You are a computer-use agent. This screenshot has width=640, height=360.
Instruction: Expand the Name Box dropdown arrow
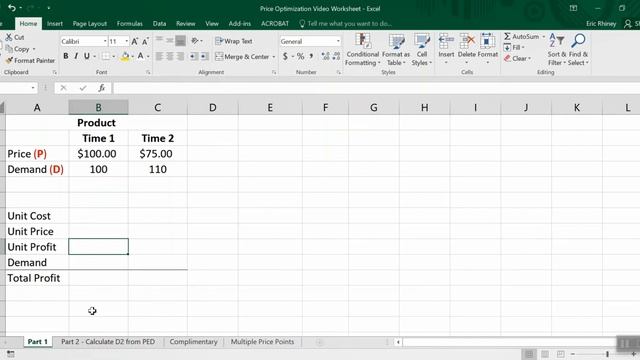pos(33,88)
